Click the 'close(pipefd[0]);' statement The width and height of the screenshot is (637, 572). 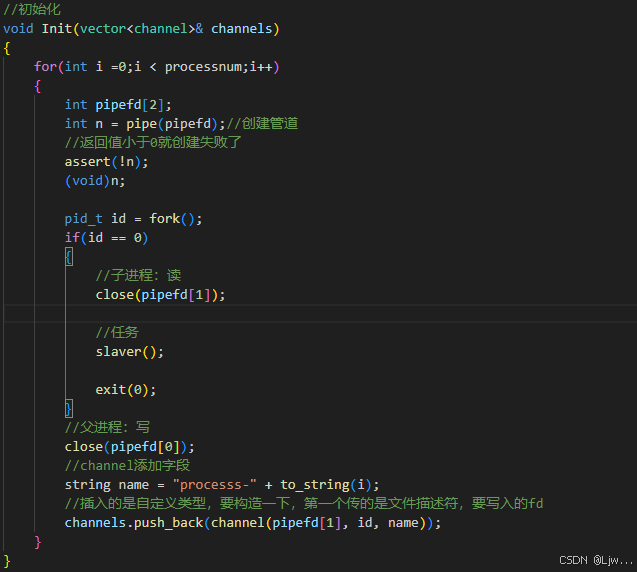[x=130, y=447]
